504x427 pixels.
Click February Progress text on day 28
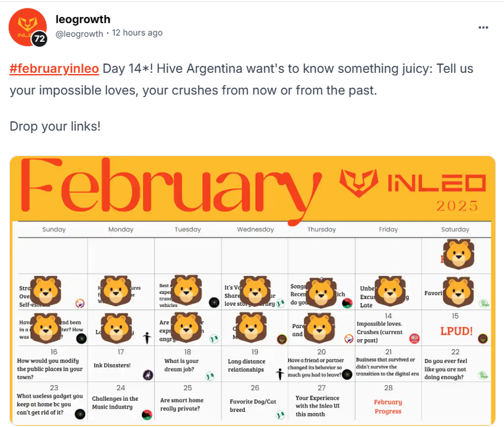point(388,407)
